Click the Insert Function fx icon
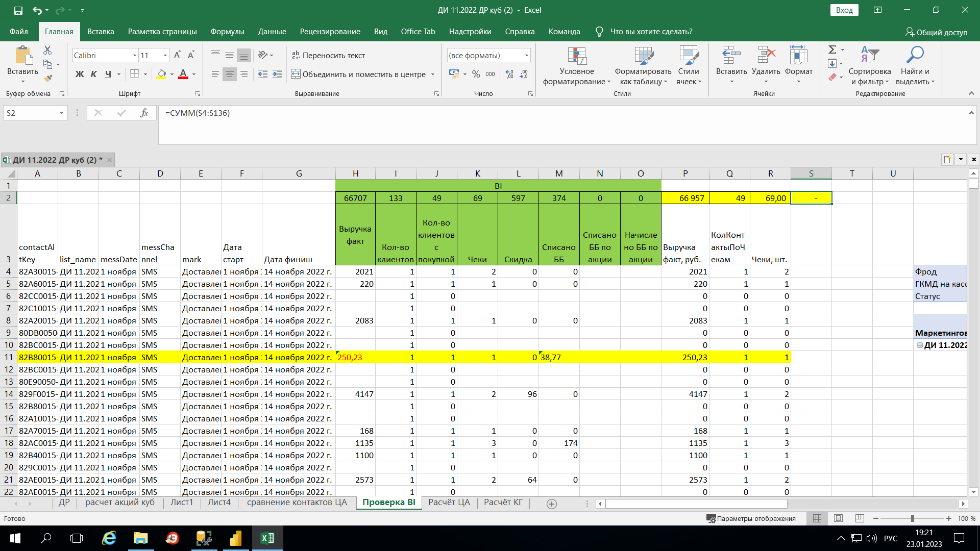Image resolution: width=980 pixels, height=551 pixels. point(144,113)
